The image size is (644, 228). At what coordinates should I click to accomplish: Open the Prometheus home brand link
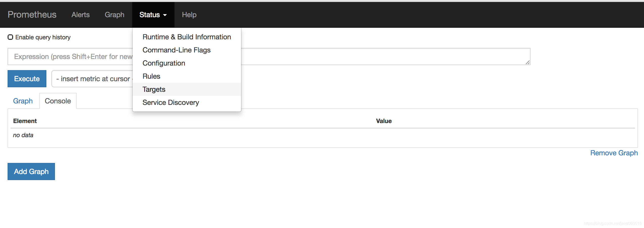(x=32, y=15)
